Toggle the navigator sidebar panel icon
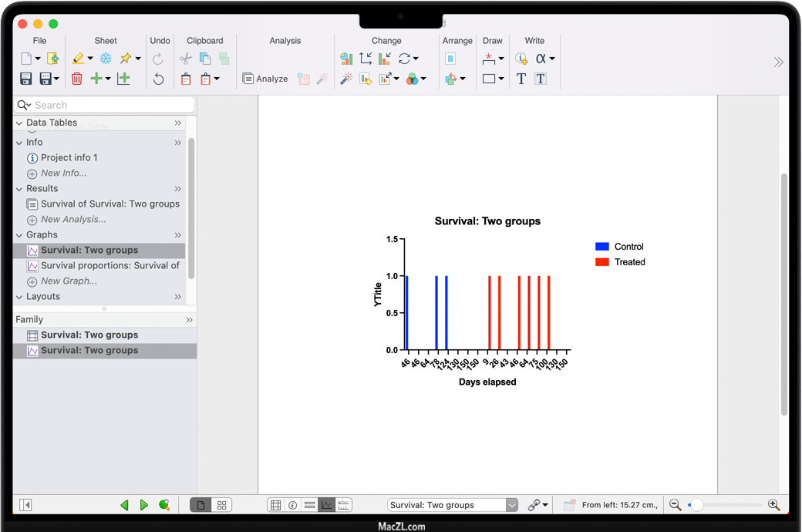This screenshot has width=802, height=532. click(x=25, y=505)
